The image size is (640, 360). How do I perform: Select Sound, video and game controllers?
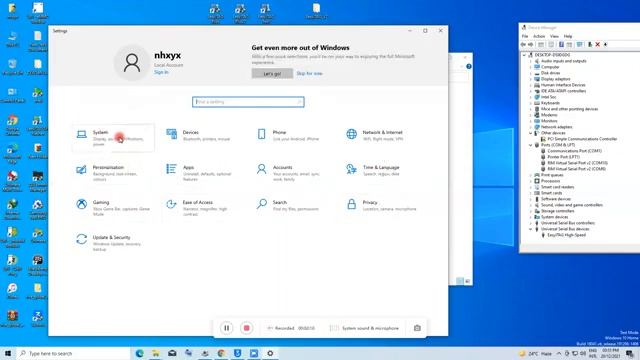tap(571, 205)
